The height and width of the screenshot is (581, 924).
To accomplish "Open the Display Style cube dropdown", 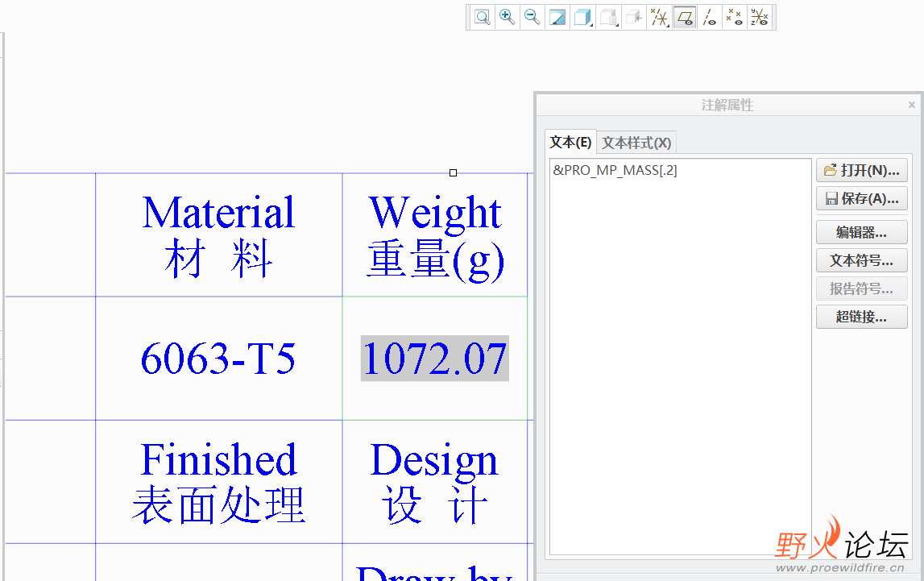I will pyautogui.click(x=582, y=17).
